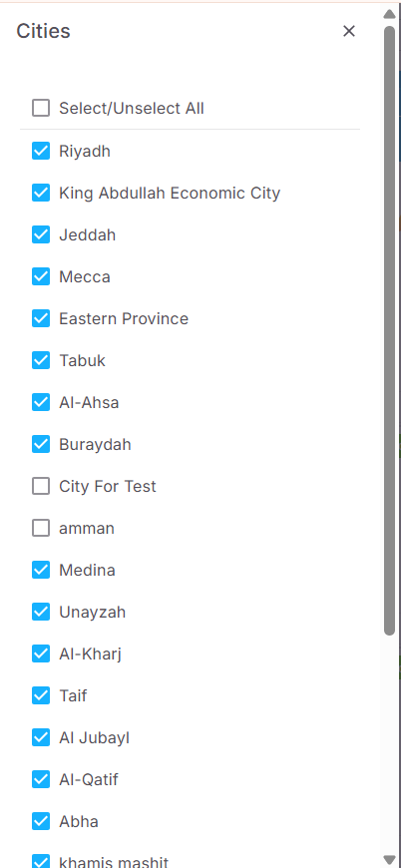Uncheck the Buraydah checkbox
This screenshot has width=401, height=868.
point(41,444)
